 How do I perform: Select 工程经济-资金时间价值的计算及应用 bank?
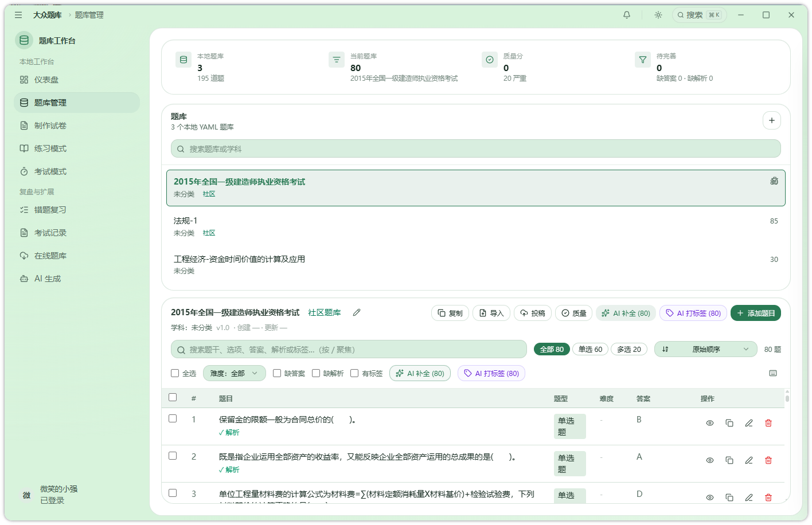(476, 264)
